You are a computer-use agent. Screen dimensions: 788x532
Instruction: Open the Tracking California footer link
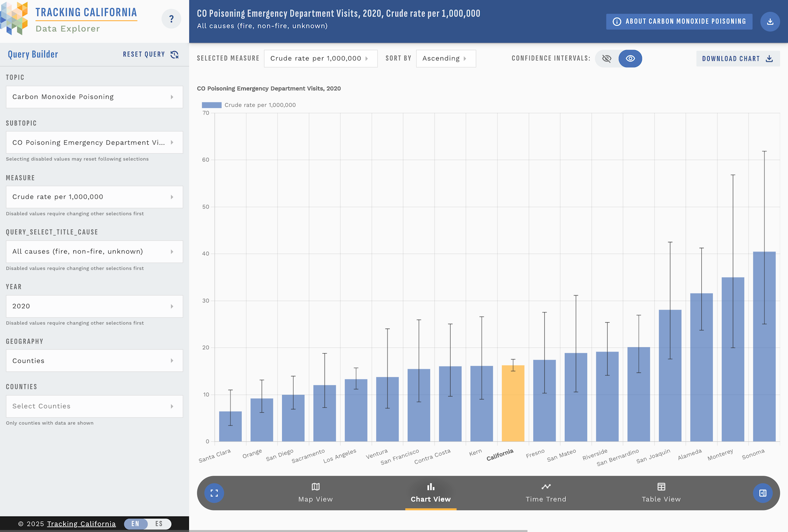point(81,524)
